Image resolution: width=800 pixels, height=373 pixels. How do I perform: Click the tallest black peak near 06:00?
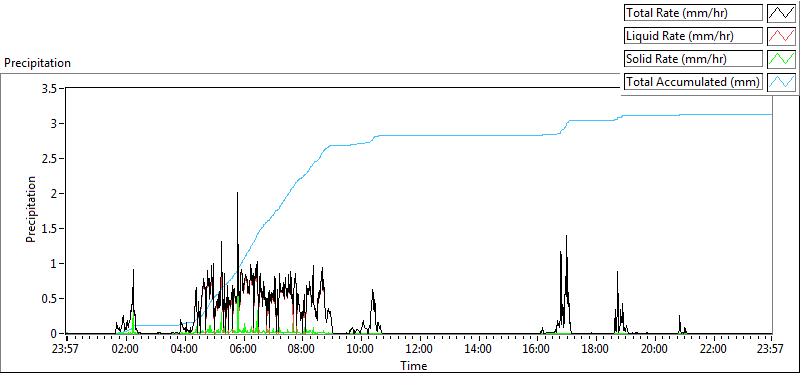(x=237, y=193)
